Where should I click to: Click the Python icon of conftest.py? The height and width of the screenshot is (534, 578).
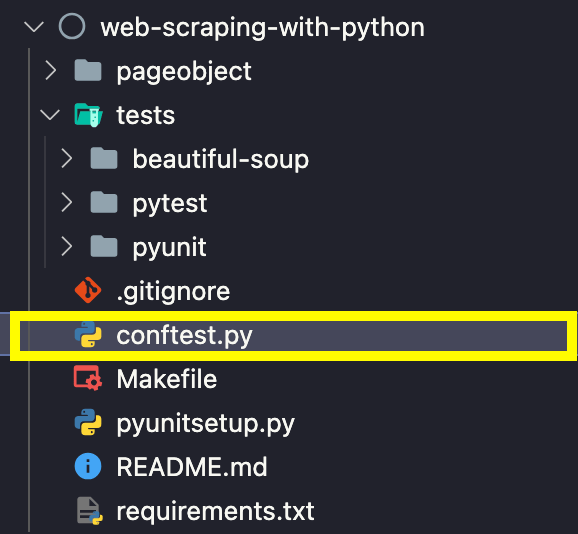click(88, 335)
